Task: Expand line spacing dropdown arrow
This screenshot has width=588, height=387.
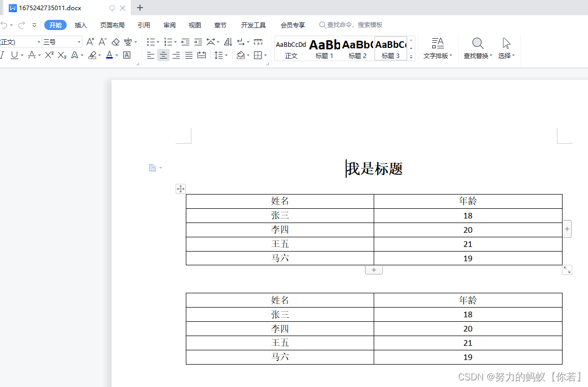Action: (226, 56)
